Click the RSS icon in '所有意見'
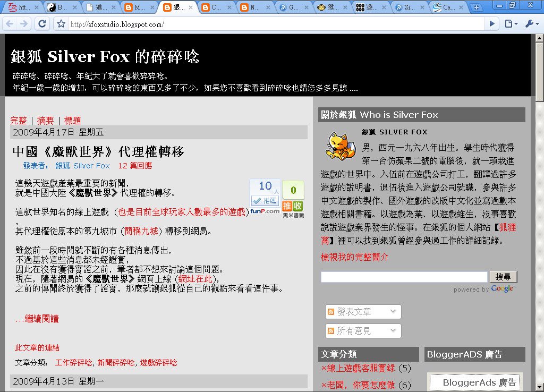The height and width of the screenshot is (392, 544). (x=331, y=331)
